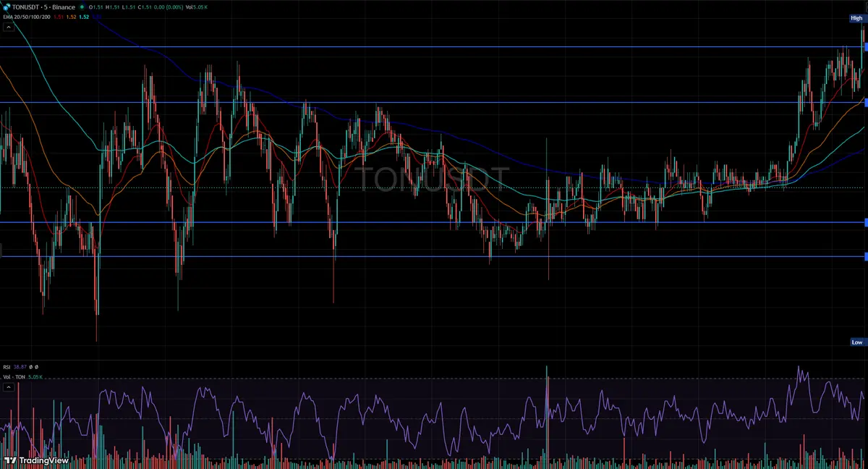
Task: Click the red EMA value 1.51
Action: 59,17
